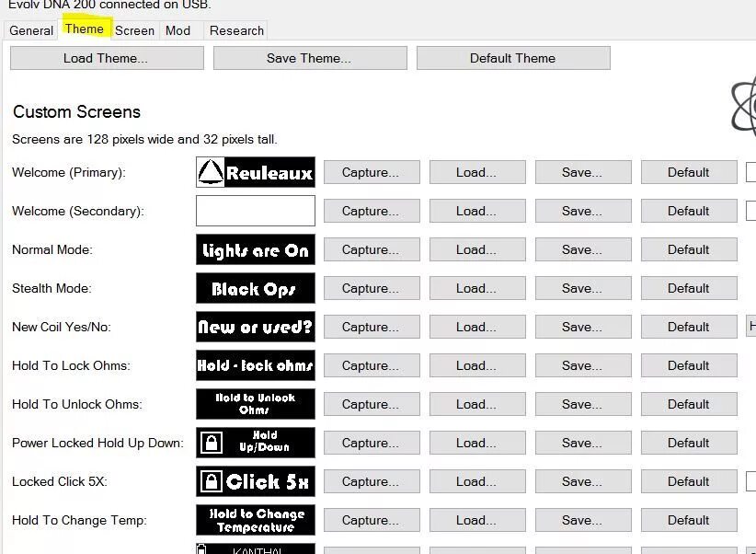The image size is (756, 554).
Task: Reset Power Locked Hold Up Down to Default
Action: pyautogui.click(x=689, y=443)
